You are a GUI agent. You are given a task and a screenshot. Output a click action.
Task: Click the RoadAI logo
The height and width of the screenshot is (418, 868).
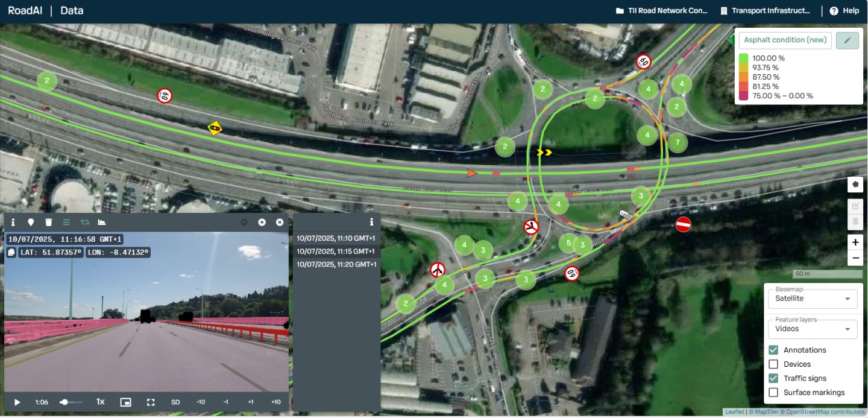[25, 11]
